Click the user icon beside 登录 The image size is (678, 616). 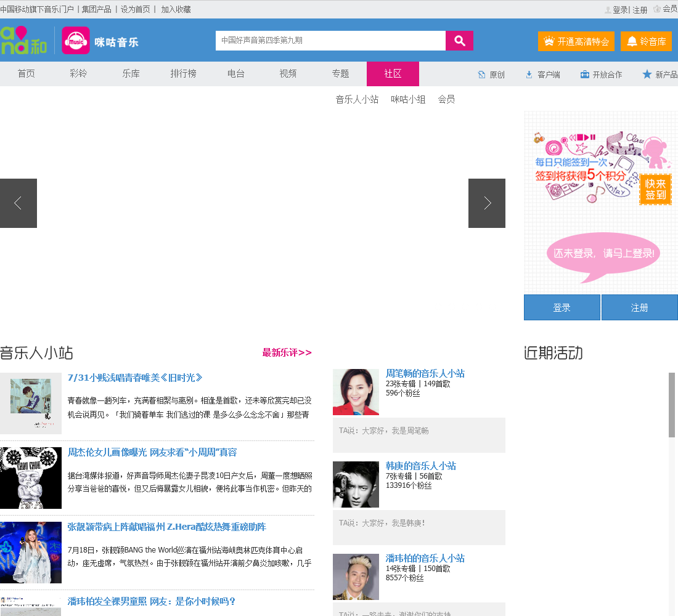click(x=608, y=9)
